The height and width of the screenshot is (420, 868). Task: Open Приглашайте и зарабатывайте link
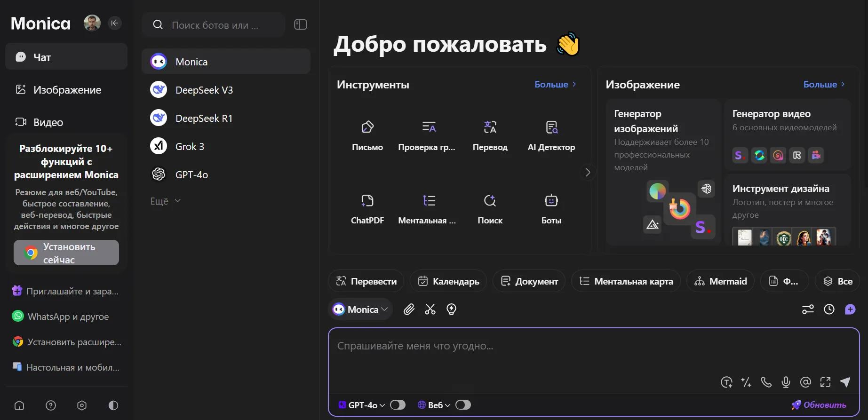click(65, 291)
